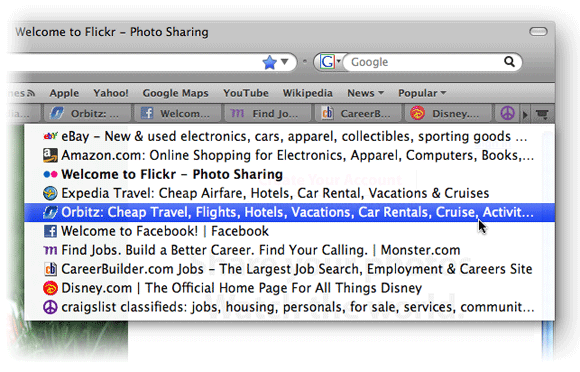Click the blue bookmark star icon
Image resolution: width=580 pixels, height=372 pixels.
(x=270, y=62)
